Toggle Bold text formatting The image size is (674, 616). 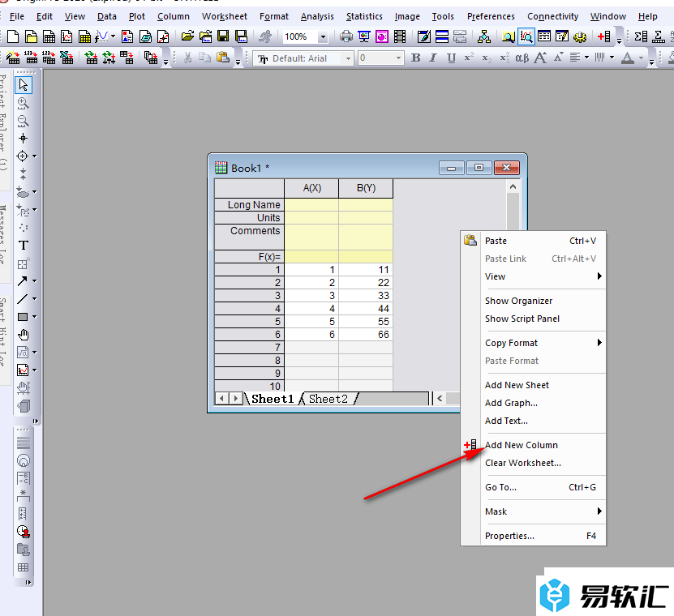415,58
